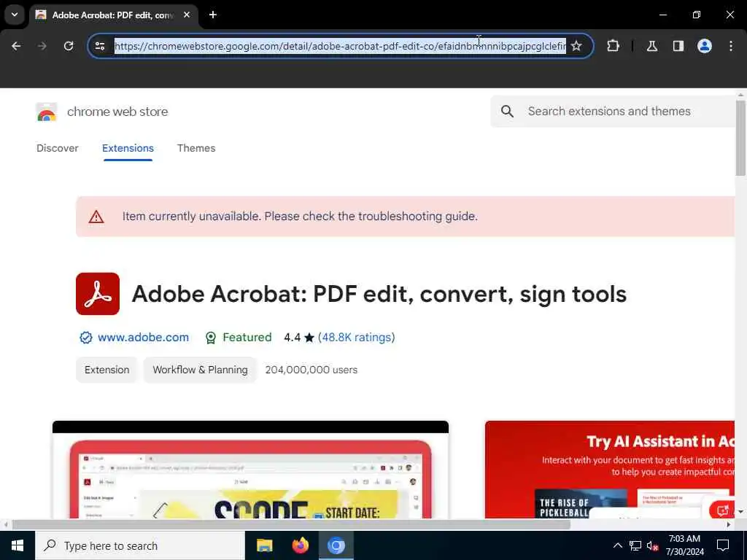
Task: Select the Adobe Acrobat browser tab
Action: pyautogui.click(x=113, y=15)
